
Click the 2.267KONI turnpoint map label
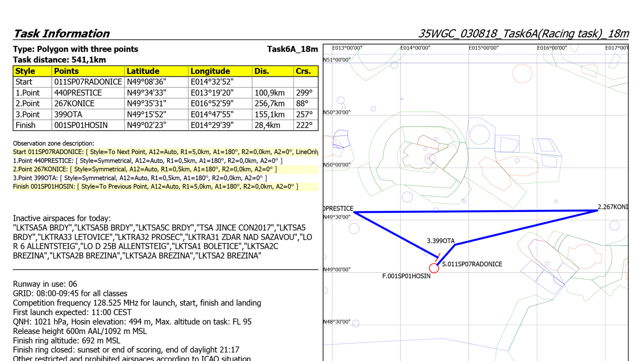[x=612, y=207]
